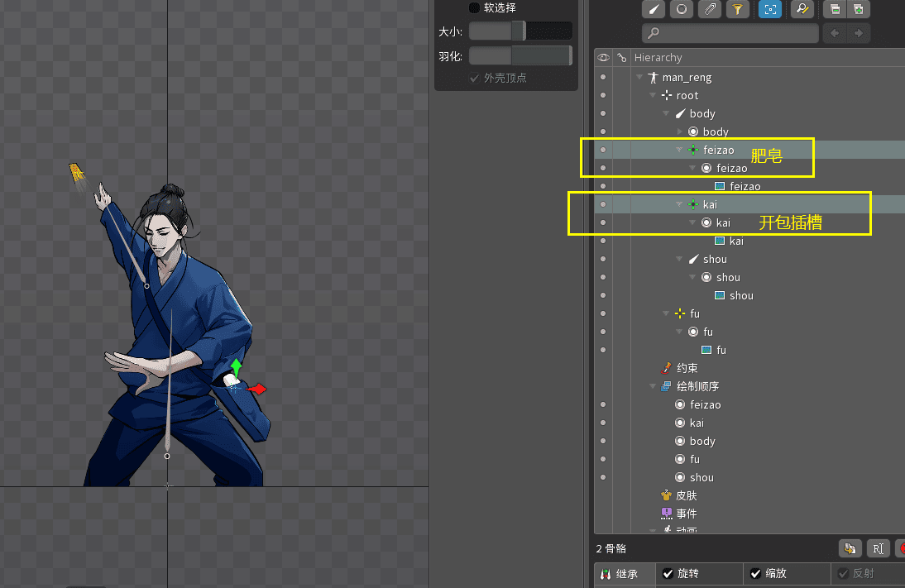Click the find and replace magnifier icon
The height and width of the screenshot is (588, 905).
pos(800,9)
